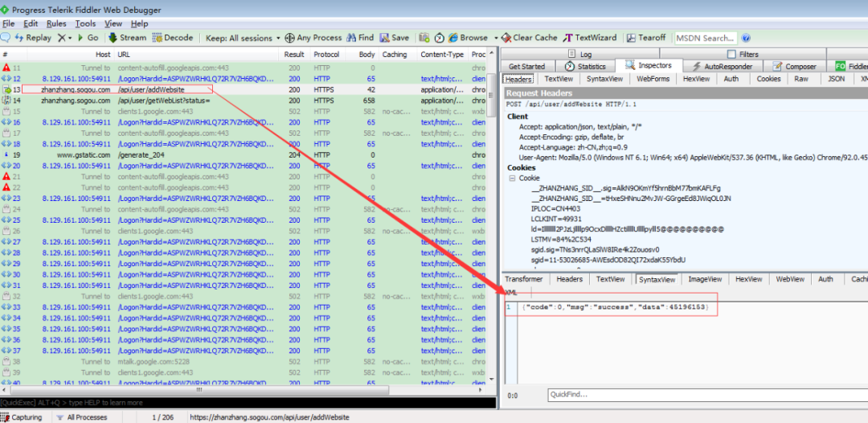
Task: Click the QuickExec command line box
Action: click(x=248, y=403)
